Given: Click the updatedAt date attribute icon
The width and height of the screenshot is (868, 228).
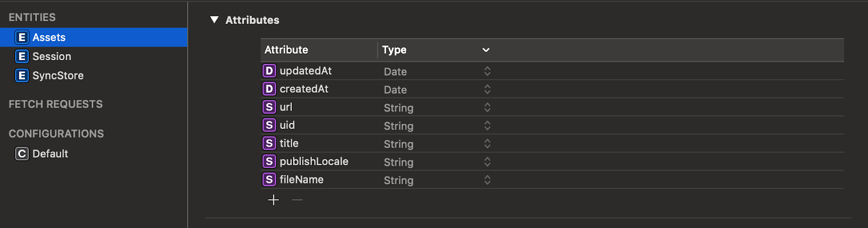Looking at the screenshot, I should (269, 71).
